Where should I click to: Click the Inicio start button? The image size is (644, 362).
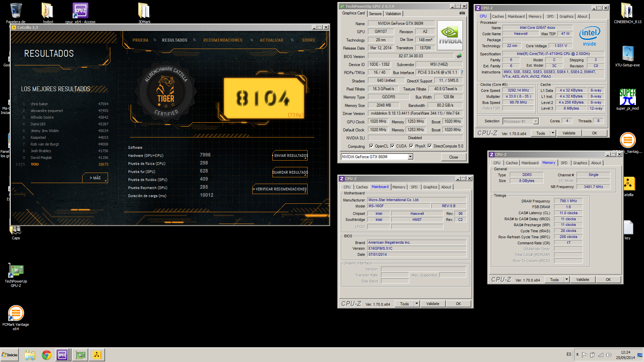pyautogui.click(x=10, y=355)
